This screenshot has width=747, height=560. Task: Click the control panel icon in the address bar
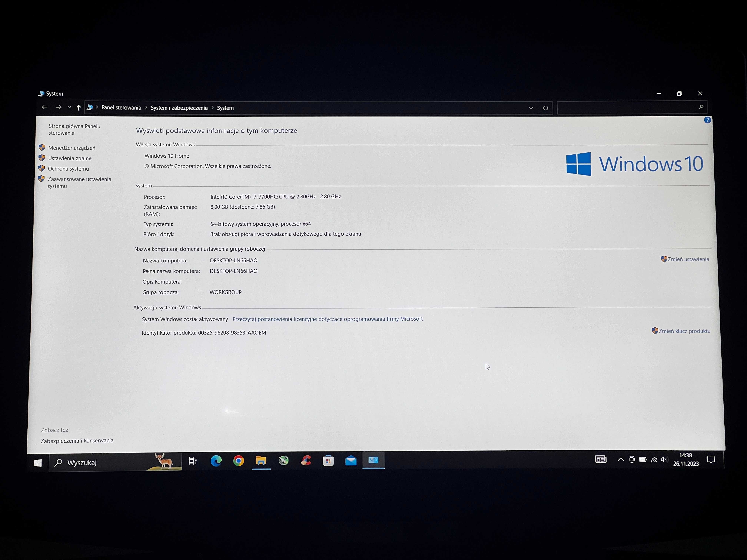(90, 107)
